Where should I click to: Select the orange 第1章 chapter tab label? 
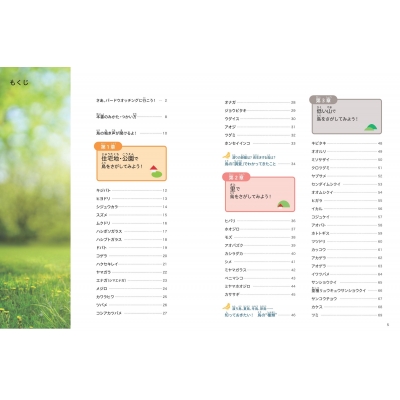click(108, 146)
